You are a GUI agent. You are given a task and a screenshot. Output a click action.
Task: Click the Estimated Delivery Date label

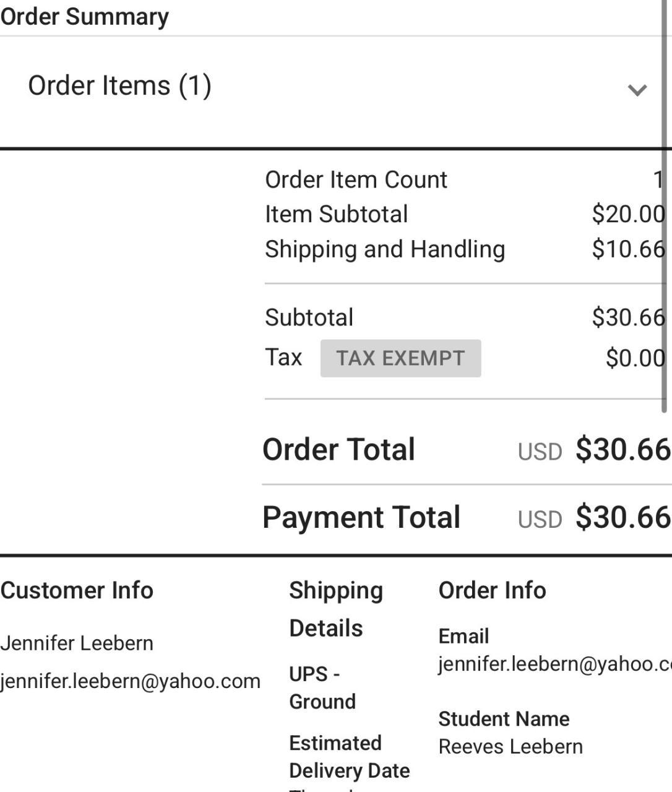(x=349, y=757)
